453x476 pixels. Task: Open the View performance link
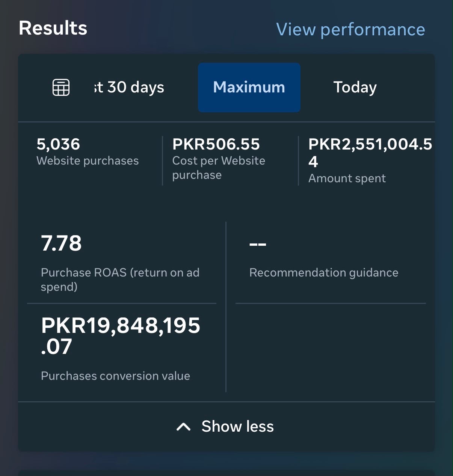tap(350, 29)
